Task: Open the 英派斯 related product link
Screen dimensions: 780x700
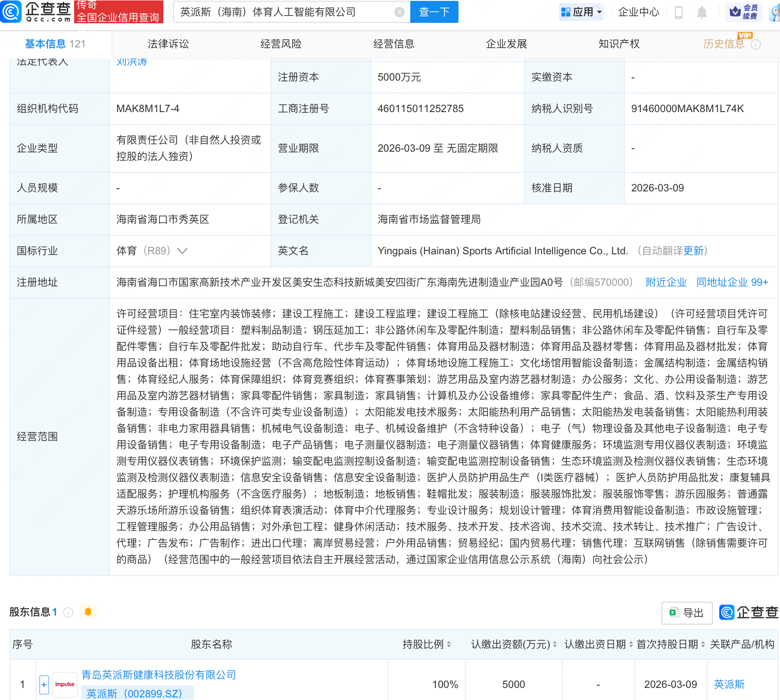Action: coord(729,684)
